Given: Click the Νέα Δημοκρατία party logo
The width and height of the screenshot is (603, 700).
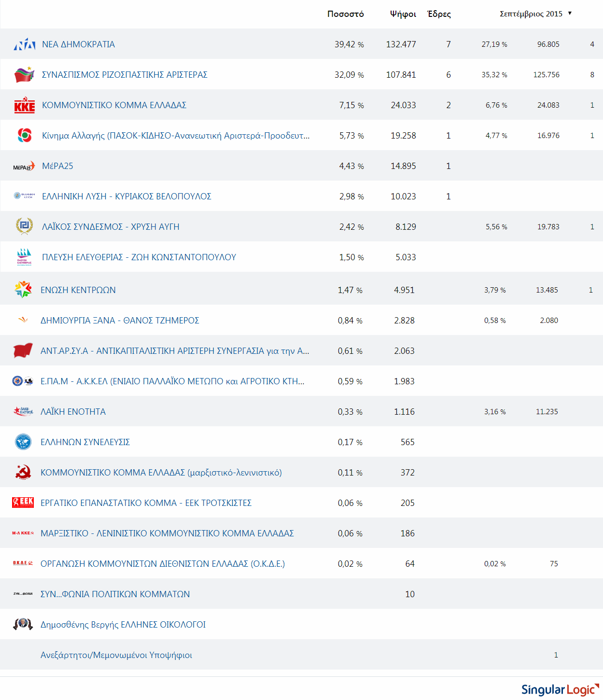Looking at the screenshot, I should click(x=25, y=44).
